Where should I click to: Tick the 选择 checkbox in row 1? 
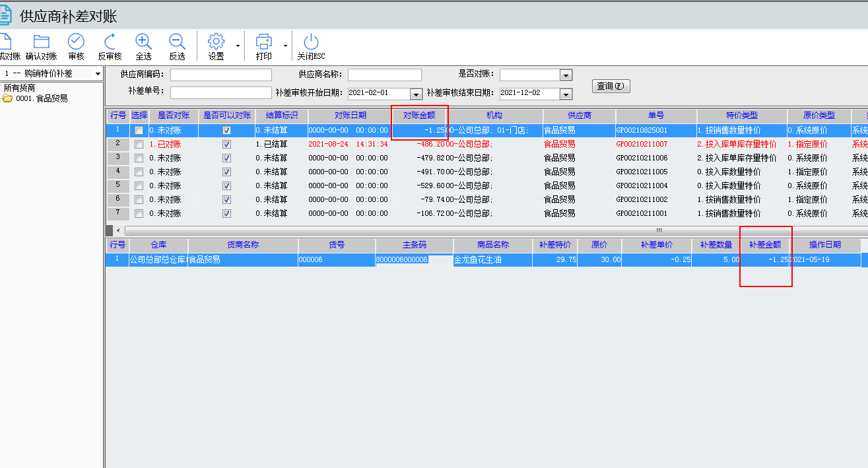pos(139,131)
